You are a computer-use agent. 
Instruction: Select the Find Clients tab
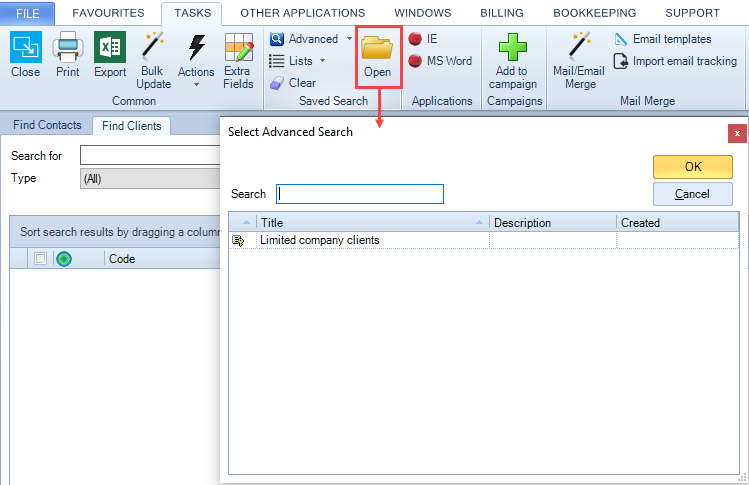132,126
